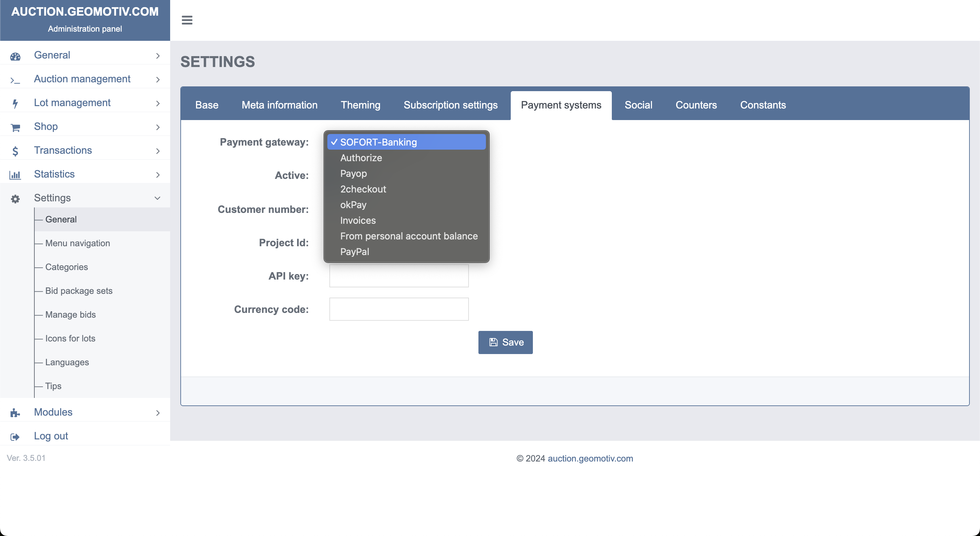Switch to the Theming tab
The height and width of the screenshot is (536, 980).
tap(360, 105)
